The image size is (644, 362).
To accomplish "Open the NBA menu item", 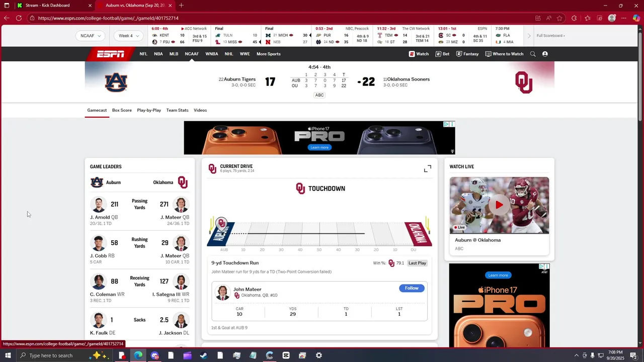I will tap(158, 54).
